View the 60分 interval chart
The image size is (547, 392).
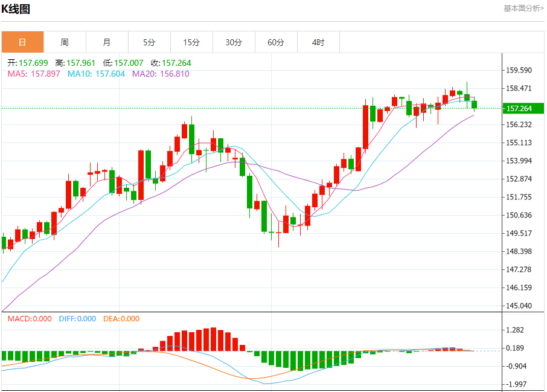click(x=276, y=42)
